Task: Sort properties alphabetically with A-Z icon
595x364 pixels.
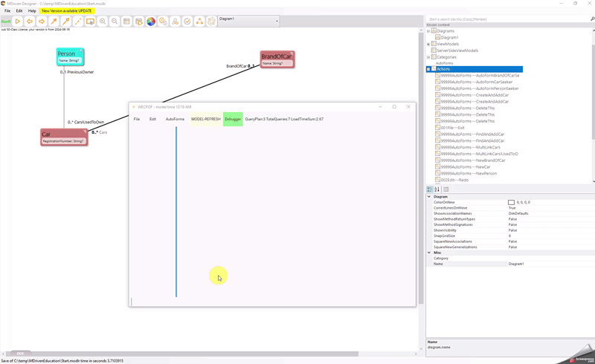Action: (x=437, y=189)
